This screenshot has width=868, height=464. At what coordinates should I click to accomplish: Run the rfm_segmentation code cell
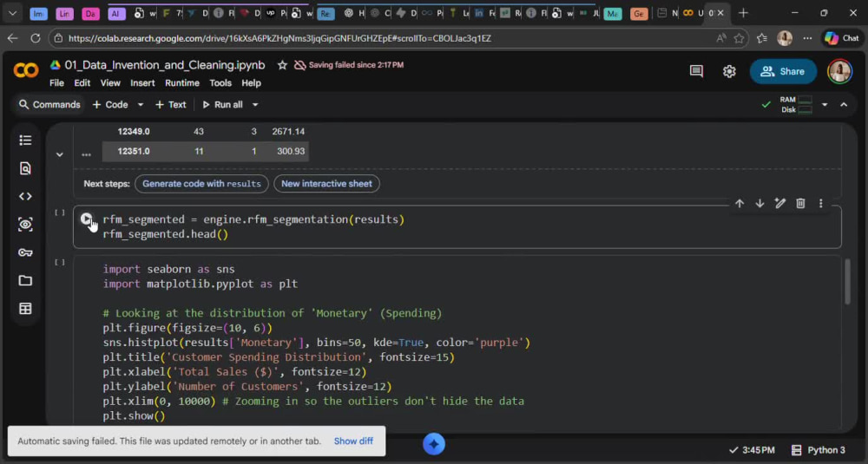[x=86, y=219]
